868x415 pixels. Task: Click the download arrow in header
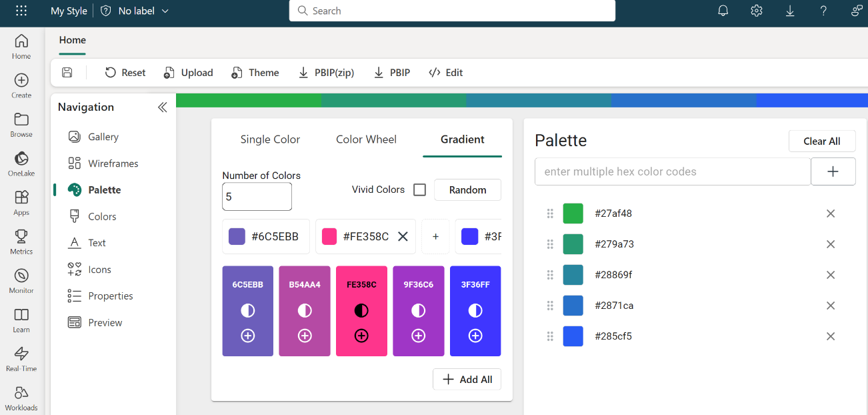pyautogui.click(x=790, y=11)
